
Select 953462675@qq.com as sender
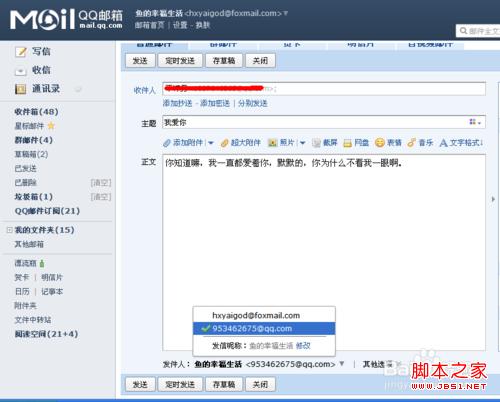pyautogui.click(x=264, y=329)
